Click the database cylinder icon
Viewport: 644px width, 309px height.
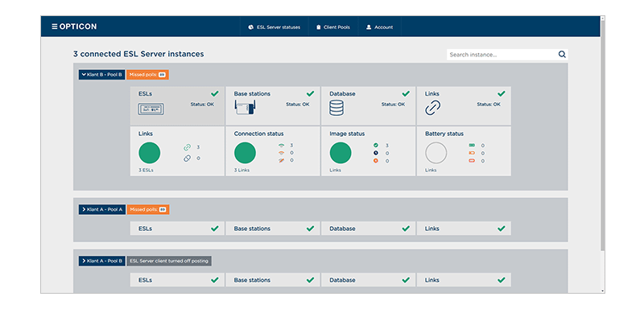click(x=336, y=108)
